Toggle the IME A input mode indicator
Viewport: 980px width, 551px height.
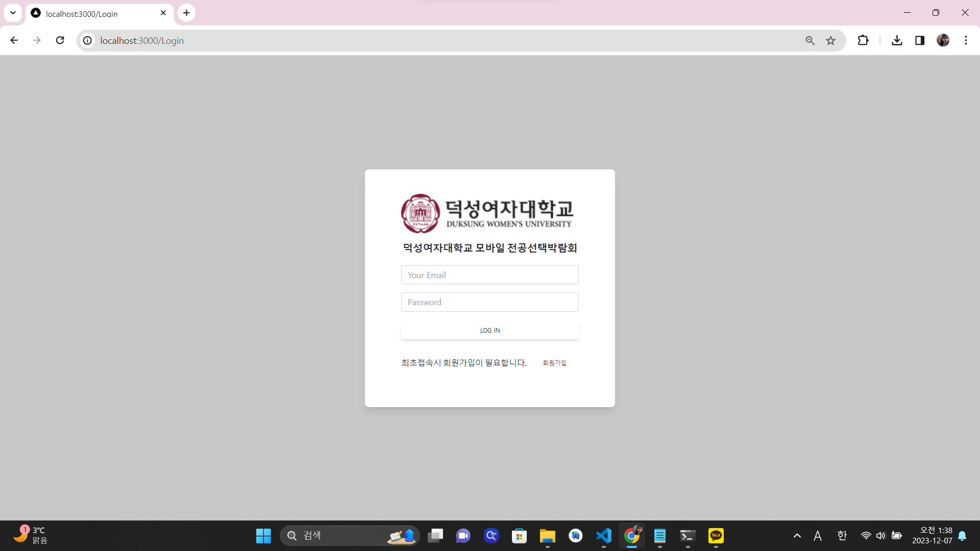(818, 536)
